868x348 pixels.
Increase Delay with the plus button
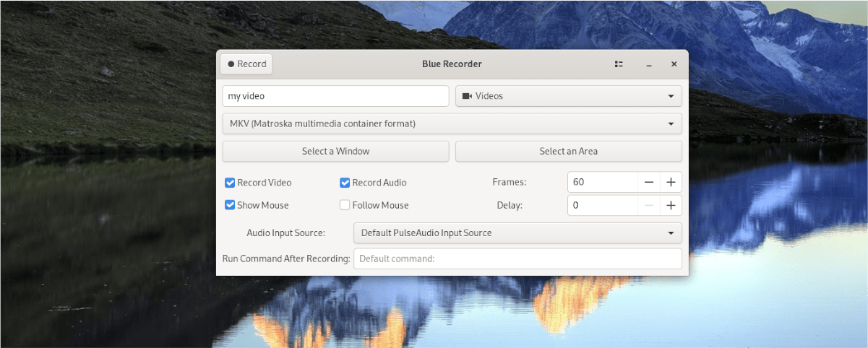tap(671, 205)
